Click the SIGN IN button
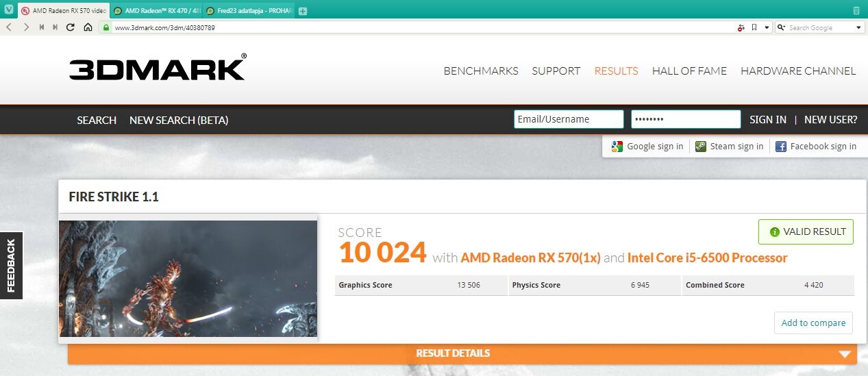Image resolution: width=868 pixels, height=376 pixels. click(x=768, y=119)
